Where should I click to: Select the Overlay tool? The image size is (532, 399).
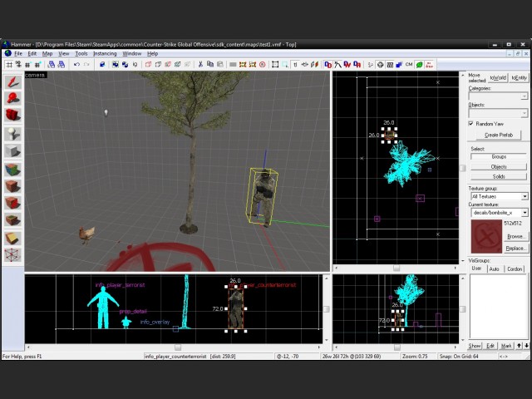coord(12,219)
